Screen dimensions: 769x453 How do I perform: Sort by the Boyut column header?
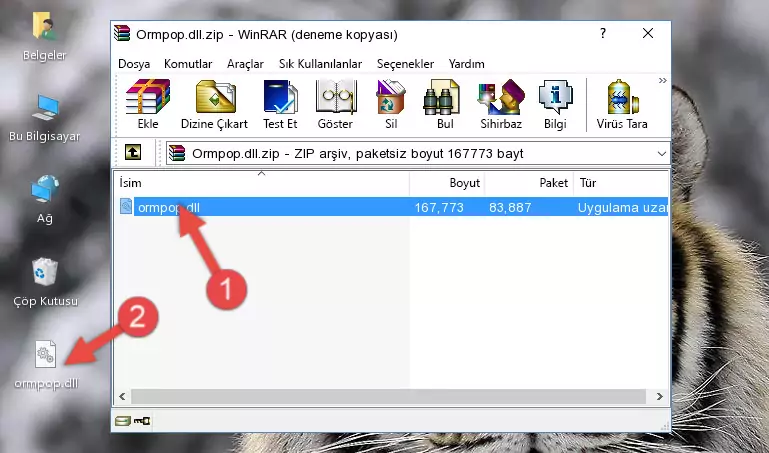447,183
